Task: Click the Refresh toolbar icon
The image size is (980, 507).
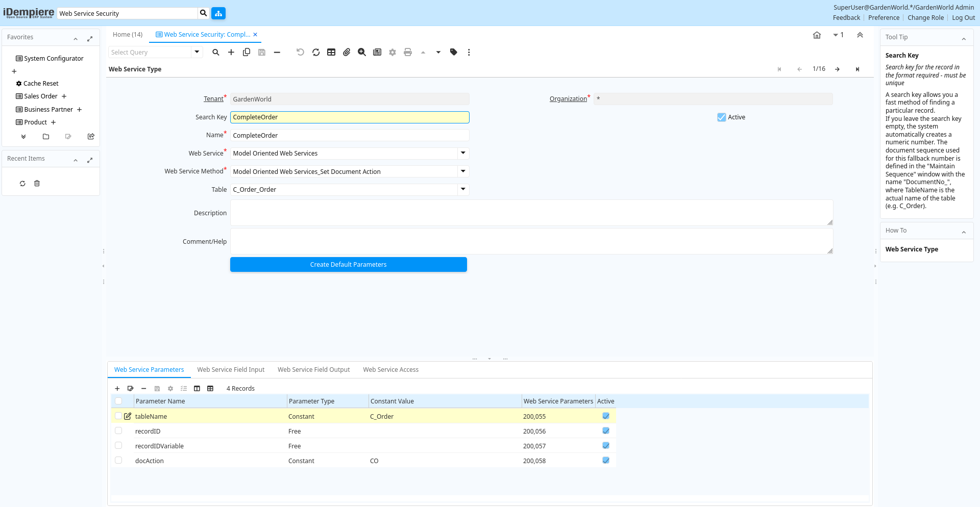Action: (x=316, y=52)
